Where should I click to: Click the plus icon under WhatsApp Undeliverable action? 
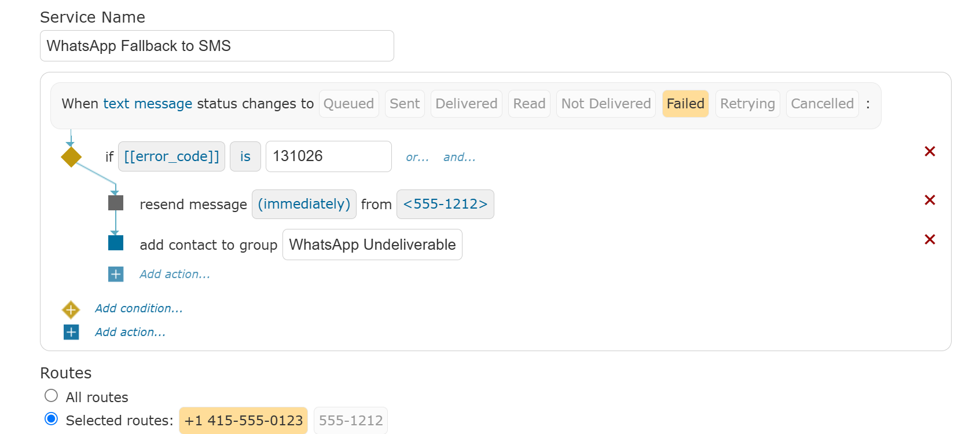(x=116, y=274)
